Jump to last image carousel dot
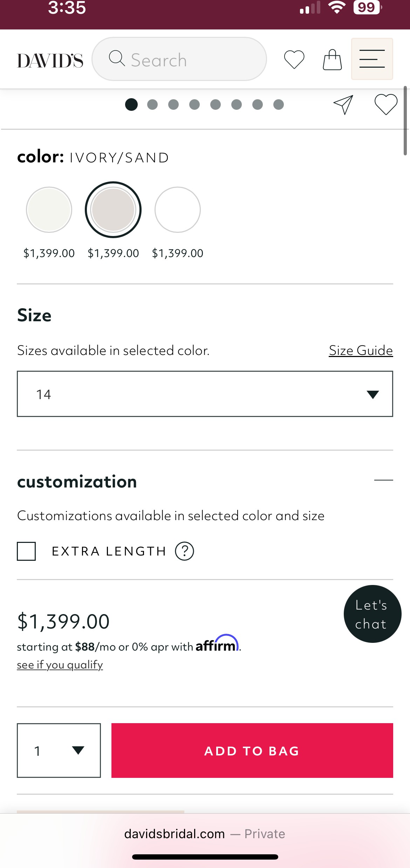 point(279,105)
